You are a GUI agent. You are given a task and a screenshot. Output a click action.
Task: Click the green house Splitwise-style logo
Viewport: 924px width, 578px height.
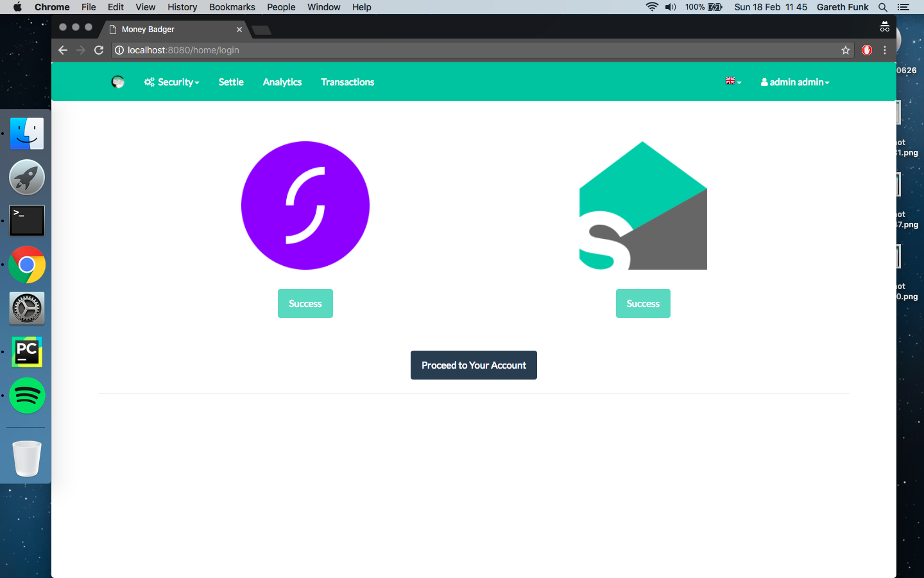point(643,206)
